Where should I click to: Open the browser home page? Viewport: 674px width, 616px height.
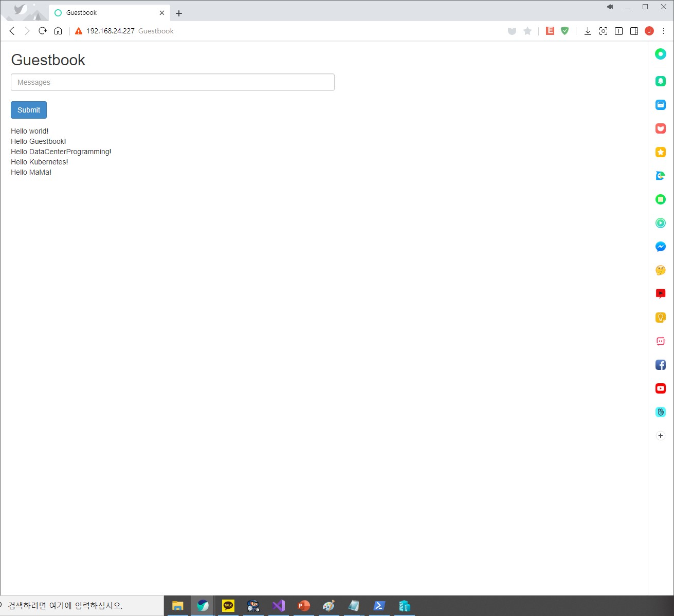(x=58, y=31)
